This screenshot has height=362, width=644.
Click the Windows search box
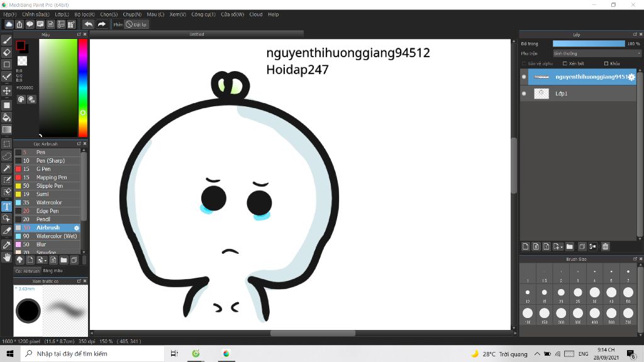(x=92, y=353)
